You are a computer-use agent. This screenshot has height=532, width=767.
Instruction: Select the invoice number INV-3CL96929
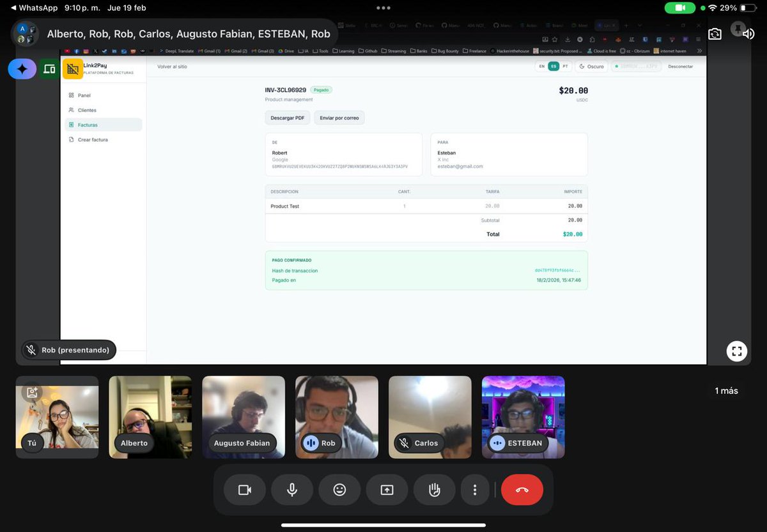coord(285,90)
